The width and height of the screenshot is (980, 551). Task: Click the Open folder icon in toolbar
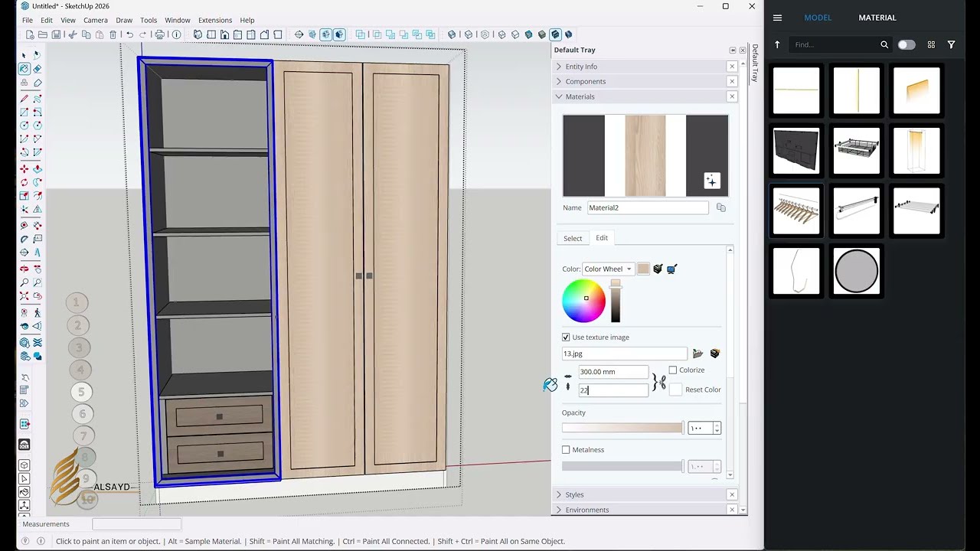(43, 34)
